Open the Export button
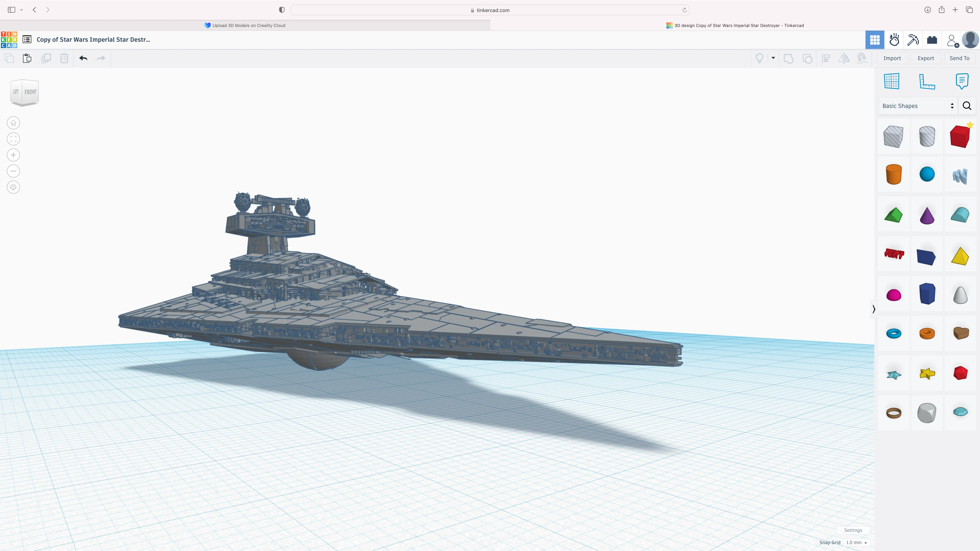Viewport: 980px width, 551px height. [926, 58]
